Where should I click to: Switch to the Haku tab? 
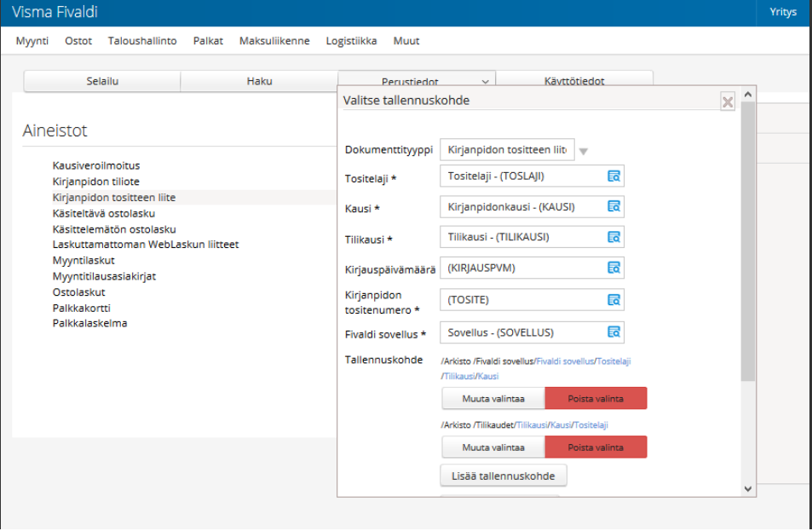[259, 81]
